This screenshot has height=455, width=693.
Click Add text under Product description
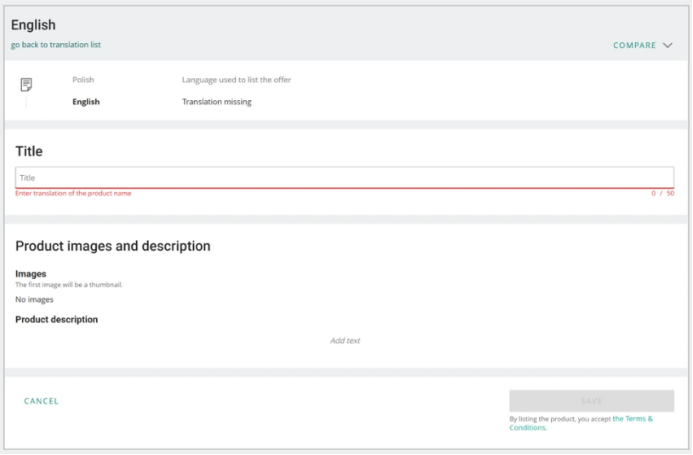[345, 340]
